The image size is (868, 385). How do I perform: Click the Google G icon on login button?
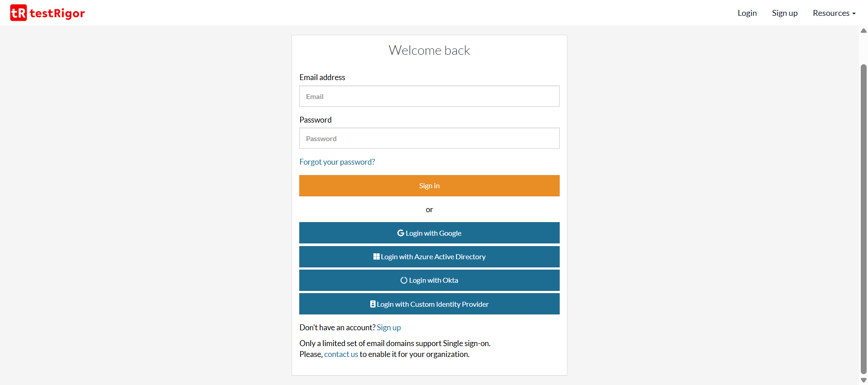[401, 233]
